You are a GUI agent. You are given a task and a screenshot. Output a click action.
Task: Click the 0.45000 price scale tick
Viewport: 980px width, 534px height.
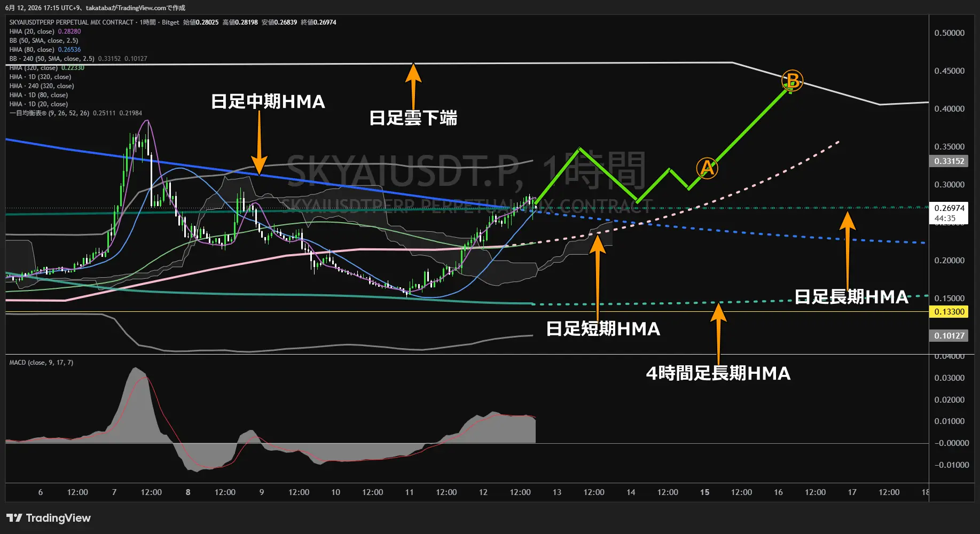coord(949,71)
